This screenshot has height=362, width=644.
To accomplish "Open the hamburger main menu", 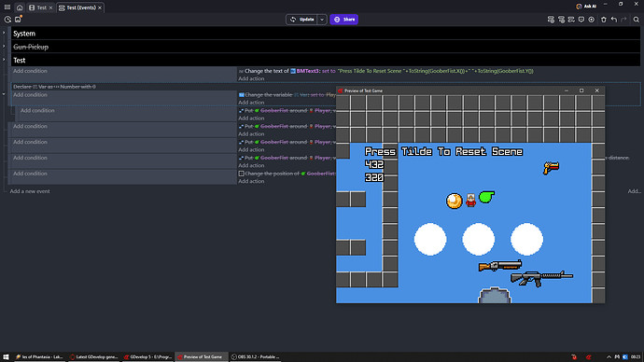I will tap(7, 7).
